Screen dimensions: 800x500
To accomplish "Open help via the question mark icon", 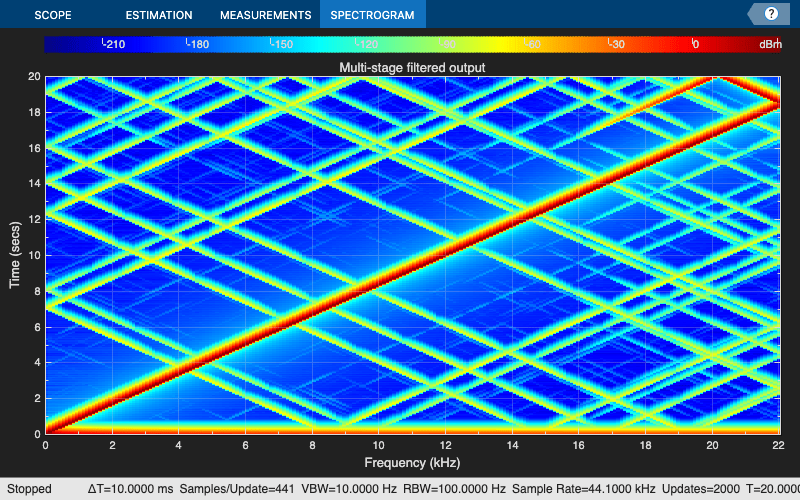I will (771, 14).
